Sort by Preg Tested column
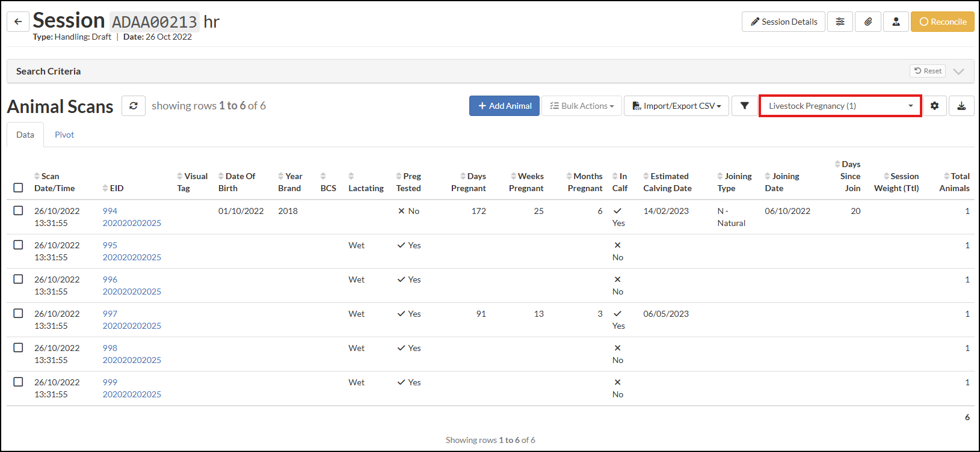Screen dimensions: 980x452 click(x=408, y=182)
